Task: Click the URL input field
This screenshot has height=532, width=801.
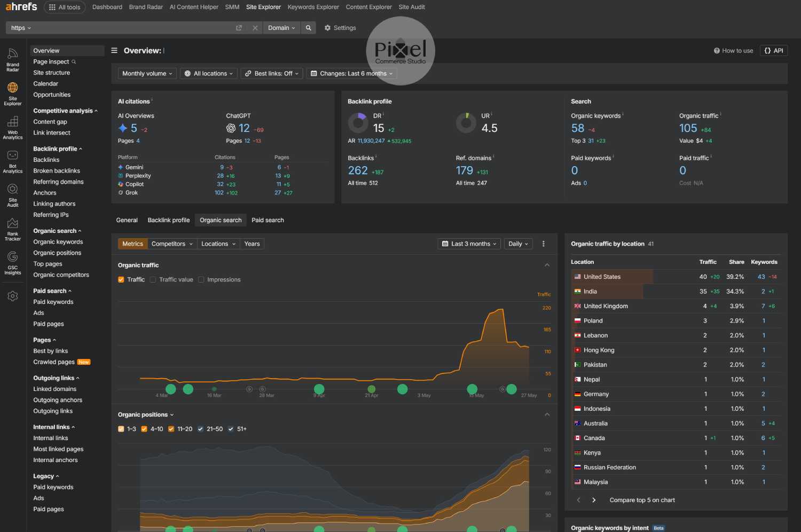Action: [x=133, y=28]
